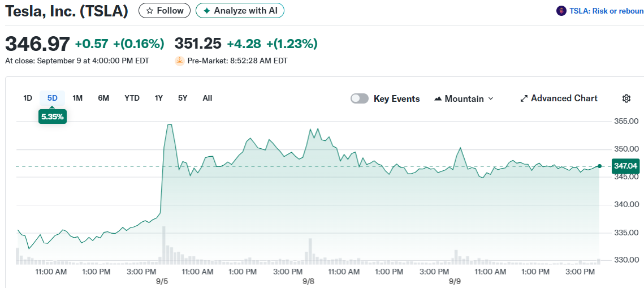This screenshot has height=288, width=644.
Task: Select the 5Y range tab
Action: [183, 98]
